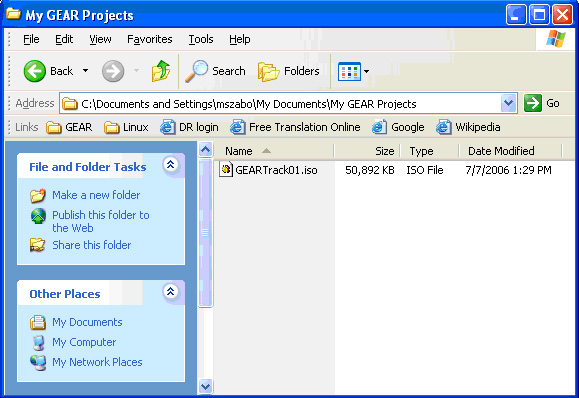Click the address path text field
This screenshot has height=398, width=579.
point(289,104)
